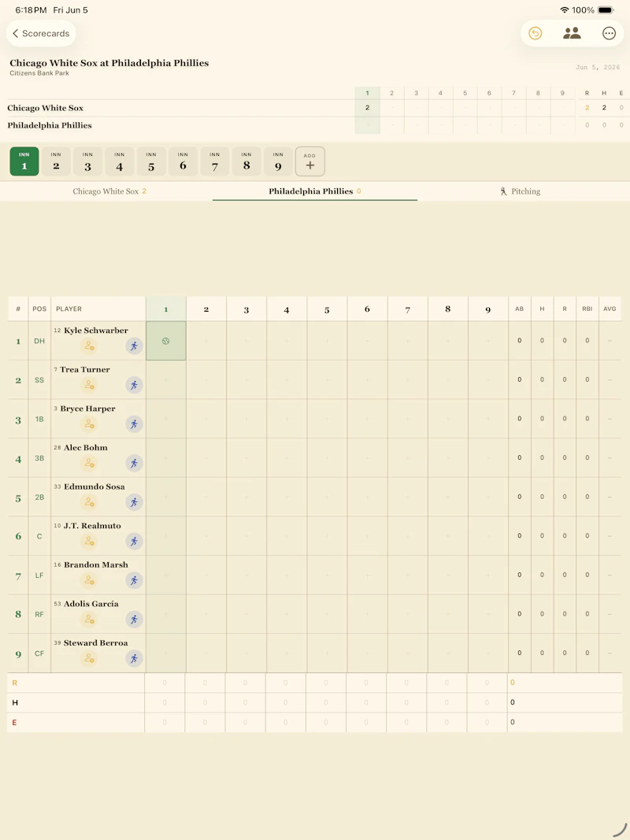Select Alec Bohm player name

pyautogui.click(x=86, y=447)
